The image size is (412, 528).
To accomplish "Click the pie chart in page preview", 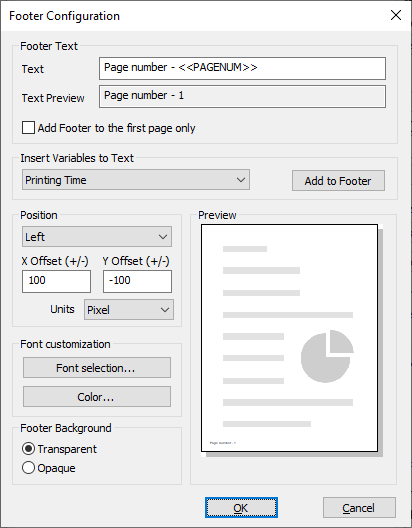I will [x=327, y=356].
